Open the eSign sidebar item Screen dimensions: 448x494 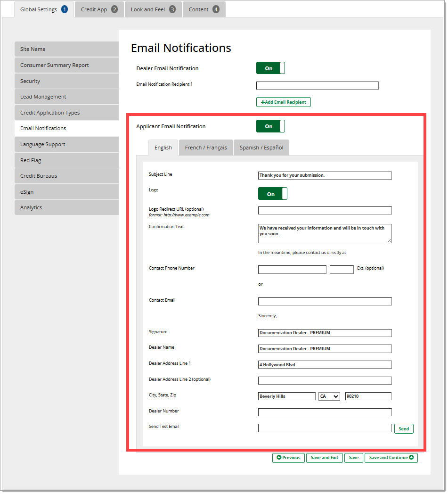pyautogui.click(x=66, y=192)
